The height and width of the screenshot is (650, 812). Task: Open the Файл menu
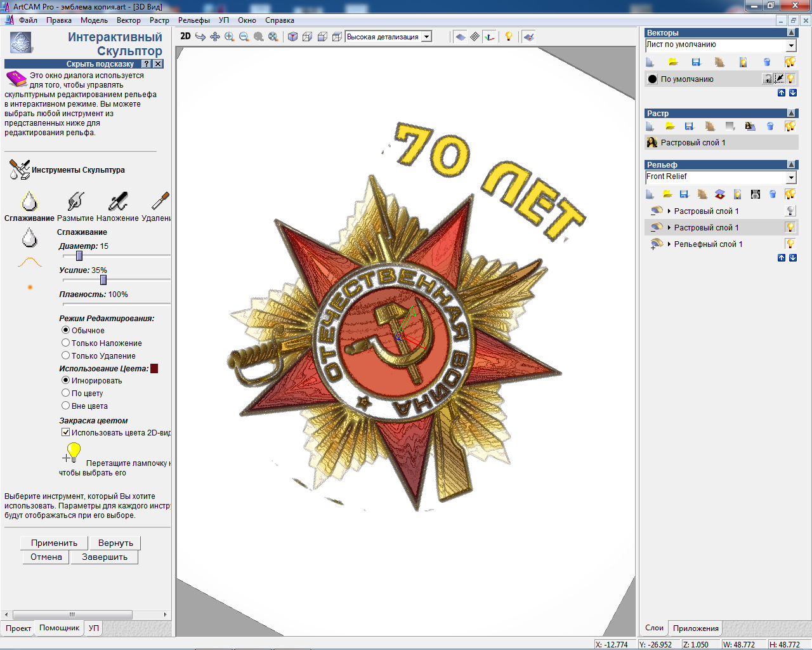[x=28, y=20]
